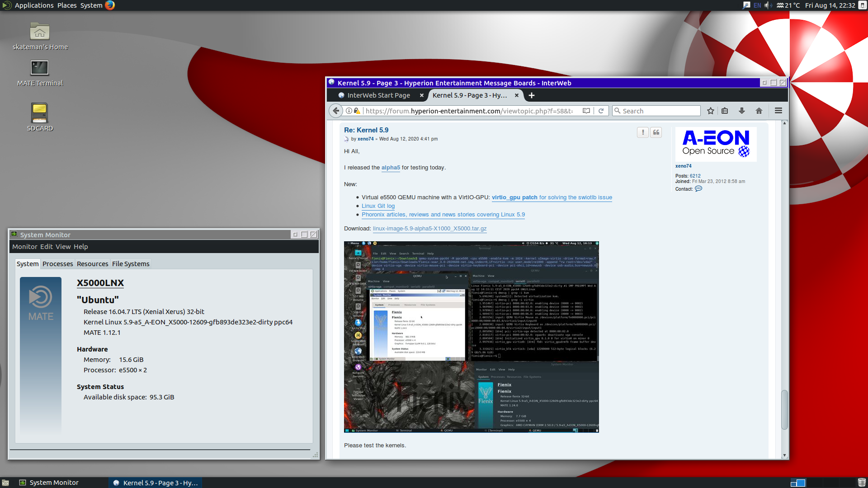Bookmark this page with the star icon

pyautogui.click(x=711, y=111)
